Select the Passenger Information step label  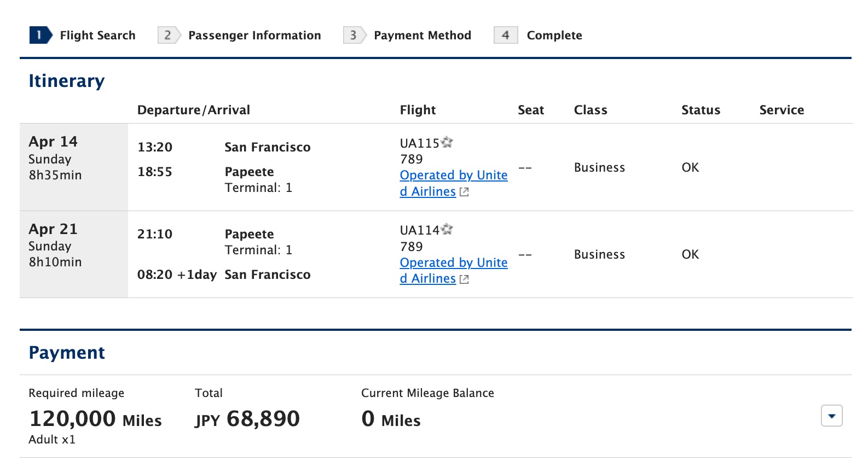(254, 35)
